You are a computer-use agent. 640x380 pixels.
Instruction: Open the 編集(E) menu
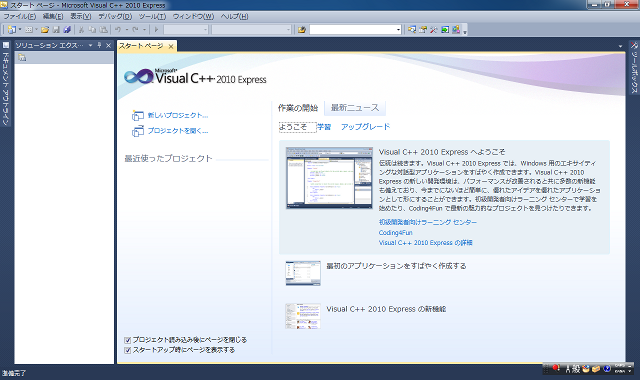pos(53,16)
